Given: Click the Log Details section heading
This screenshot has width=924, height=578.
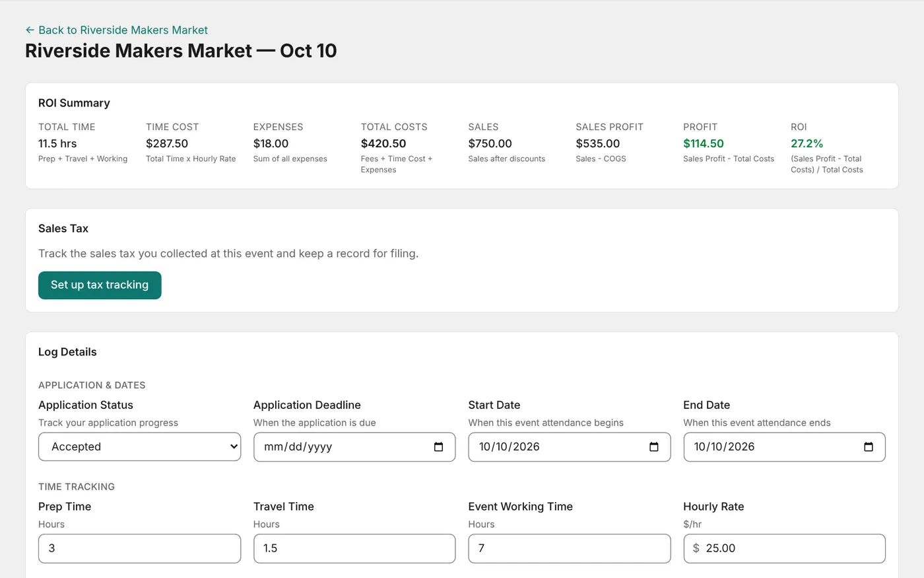Looking at the screenshot, I should (x=67, y=352).
